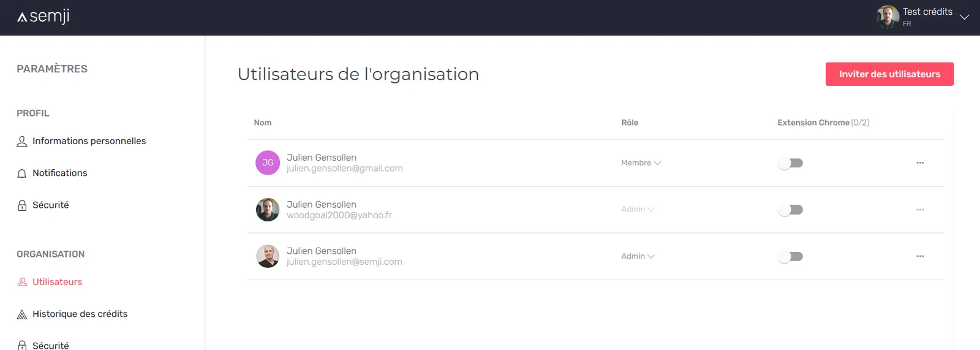The image size is (980, 350).
Task: Click the person icon beside Informations personnelles
Action: (22, 142)
